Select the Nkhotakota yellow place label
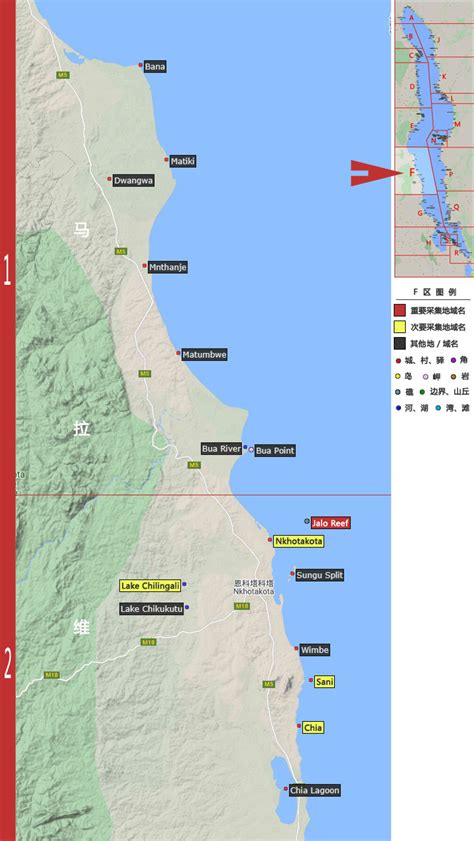This screenshot has height=841, width=474. click(299, 541)
